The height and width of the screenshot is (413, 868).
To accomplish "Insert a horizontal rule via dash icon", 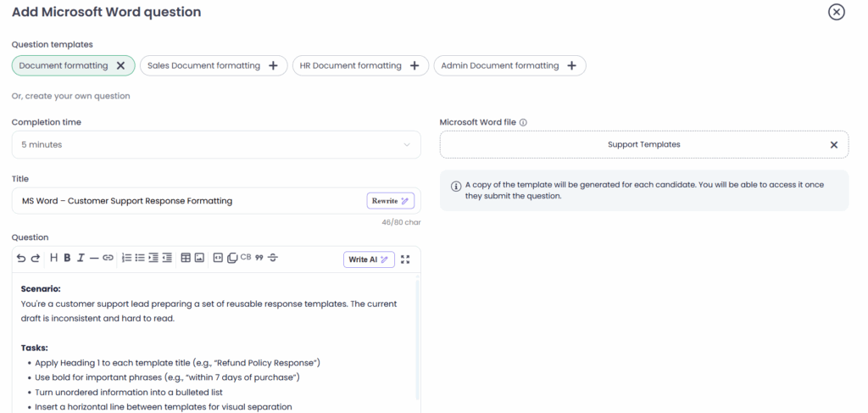I will [94, 258].
